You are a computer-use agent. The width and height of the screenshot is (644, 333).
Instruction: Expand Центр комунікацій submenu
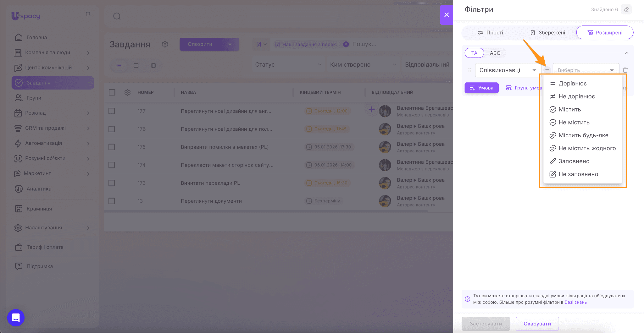pos(88,68)
